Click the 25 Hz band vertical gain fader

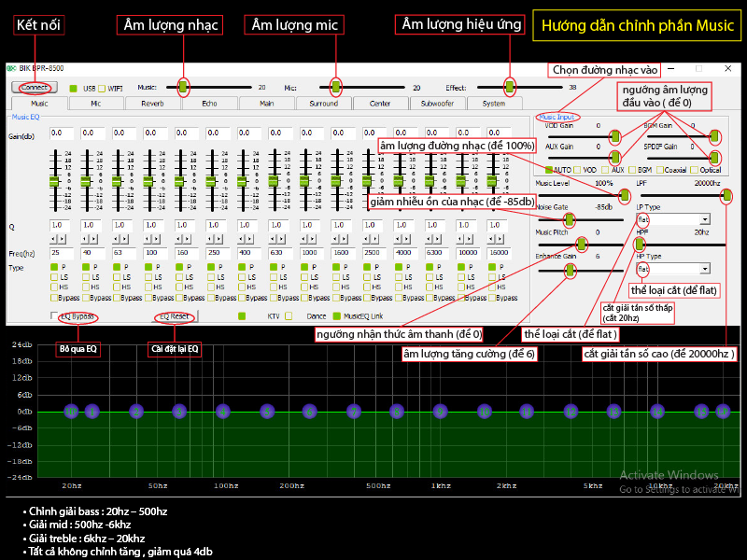54,181
